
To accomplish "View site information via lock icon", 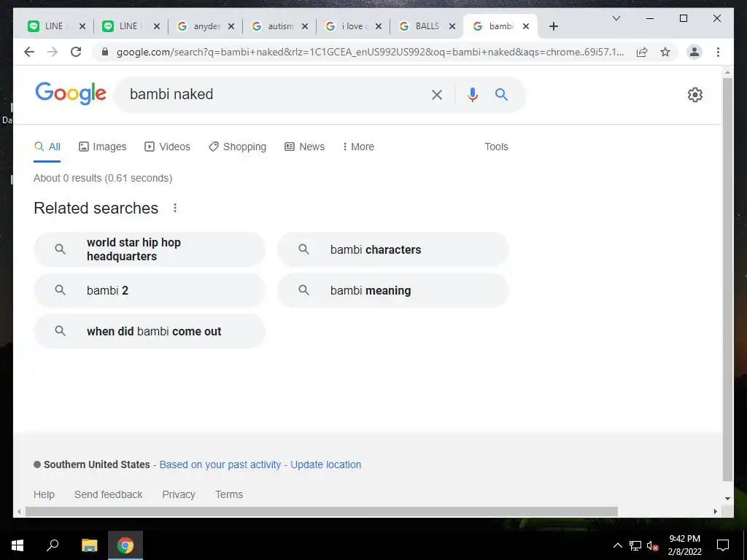I will click(105, 52).
